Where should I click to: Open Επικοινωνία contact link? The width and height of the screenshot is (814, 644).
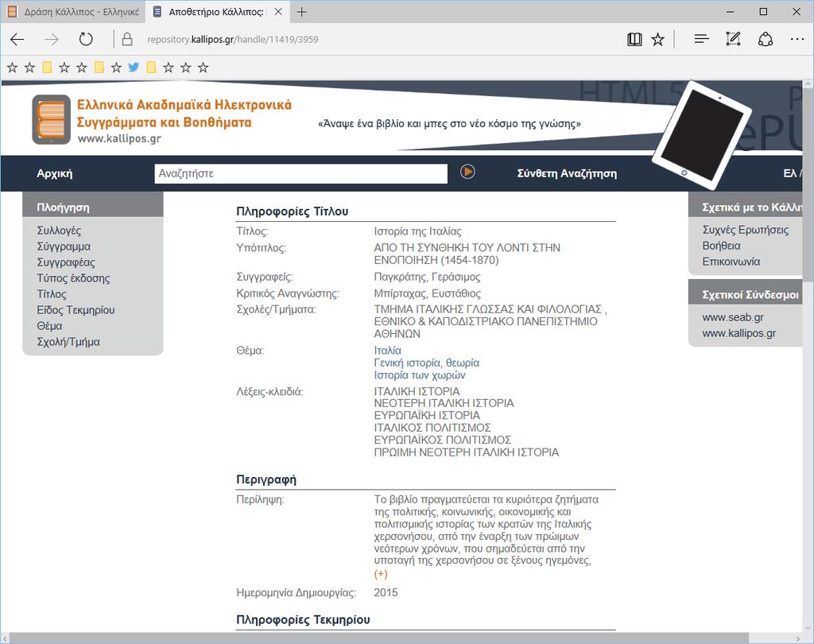[731, 262]
